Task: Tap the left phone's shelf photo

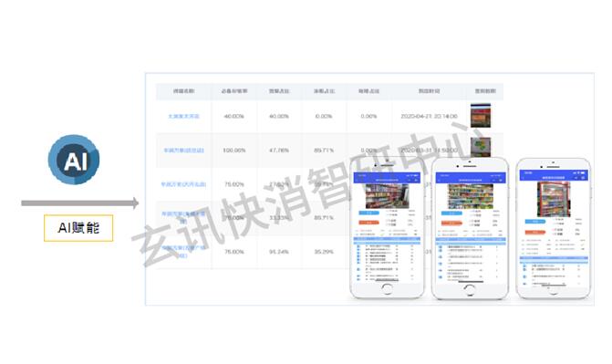Action: tap(387, 196)
